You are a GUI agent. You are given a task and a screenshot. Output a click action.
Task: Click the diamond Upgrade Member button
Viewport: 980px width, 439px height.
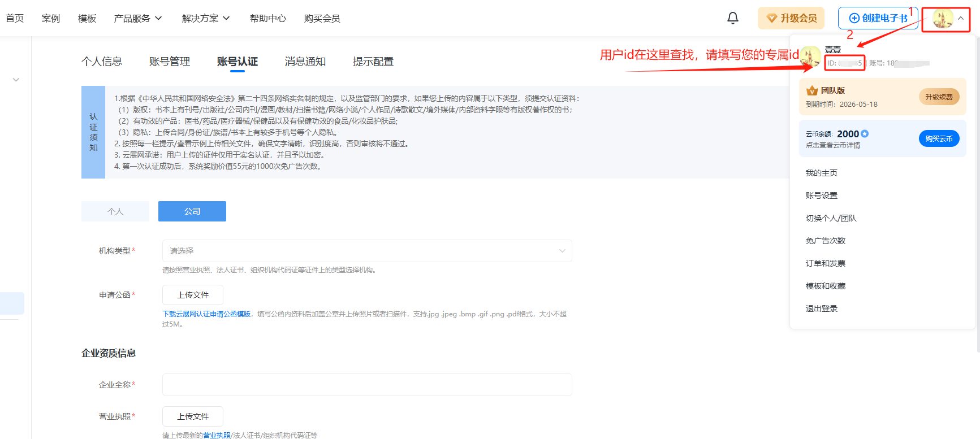click(791, 18)
